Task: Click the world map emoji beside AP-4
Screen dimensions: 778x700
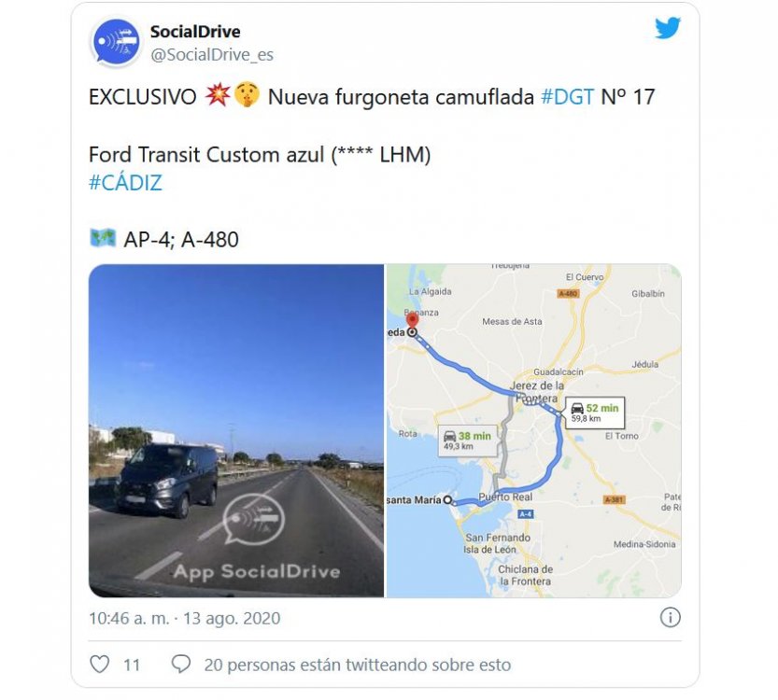Action: point(103,238)
